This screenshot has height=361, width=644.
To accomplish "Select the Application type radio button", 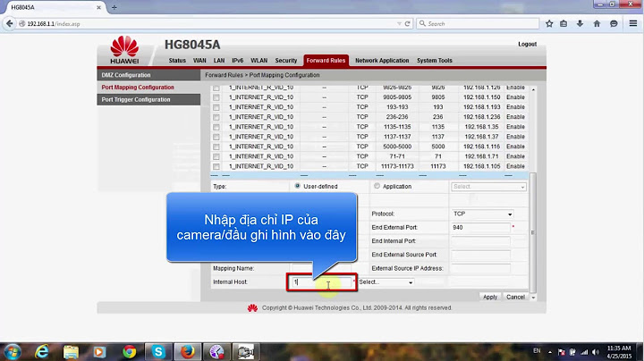I will coord(377,186).
